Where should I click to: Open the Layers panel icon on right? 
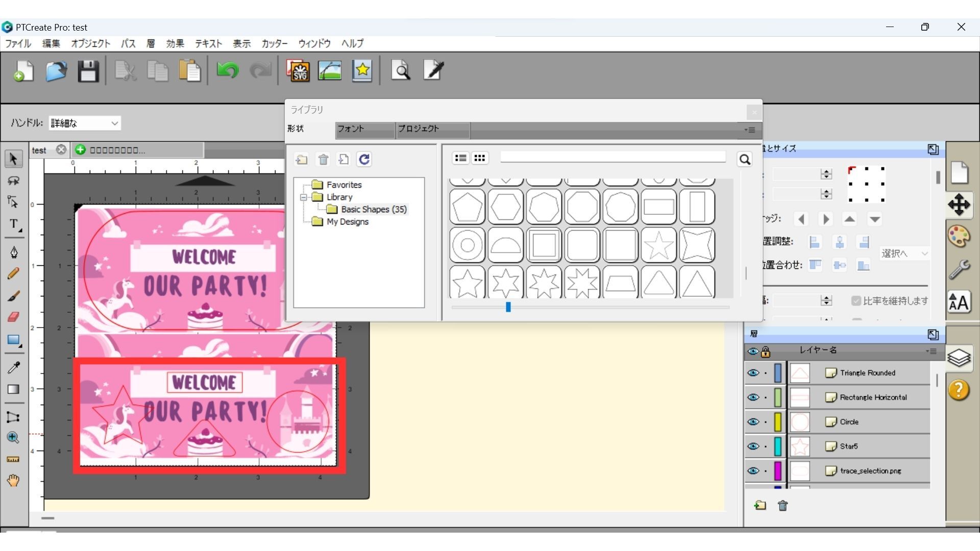pos(959,358)
